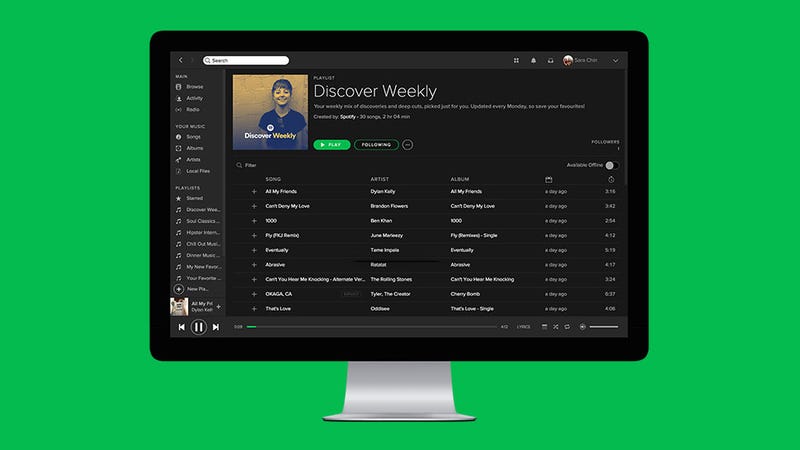Image resolution: width=800 pixels, height=450 pixels.
Task: Toggle shuffle playback
Action: [556, 327]
